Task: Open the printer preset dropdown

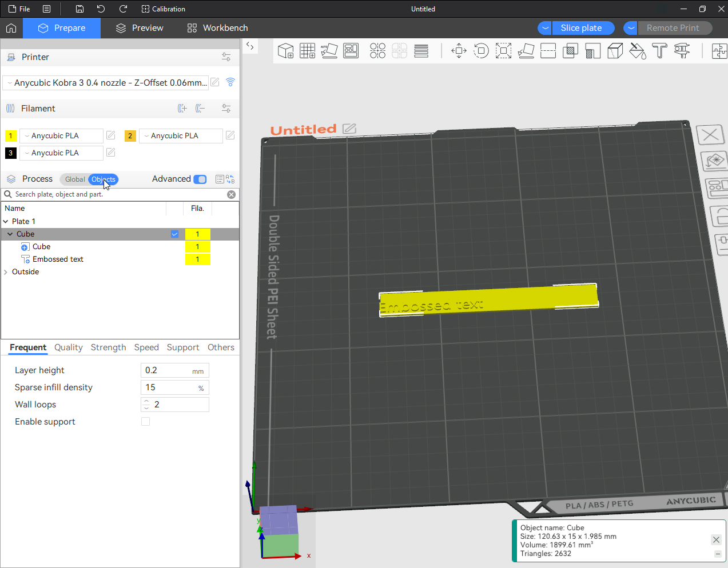Action: 106,83
